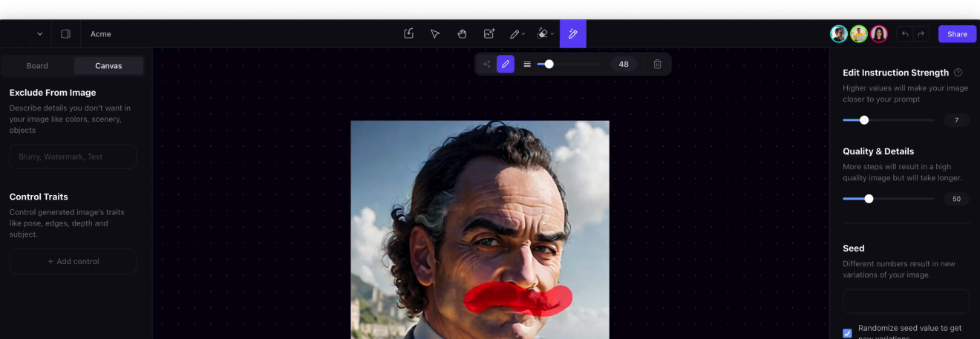The width and height of the screenshot is (980, 339).
Task: Open help for Edit Instruction Strength
Action: [x=958, y=73]
